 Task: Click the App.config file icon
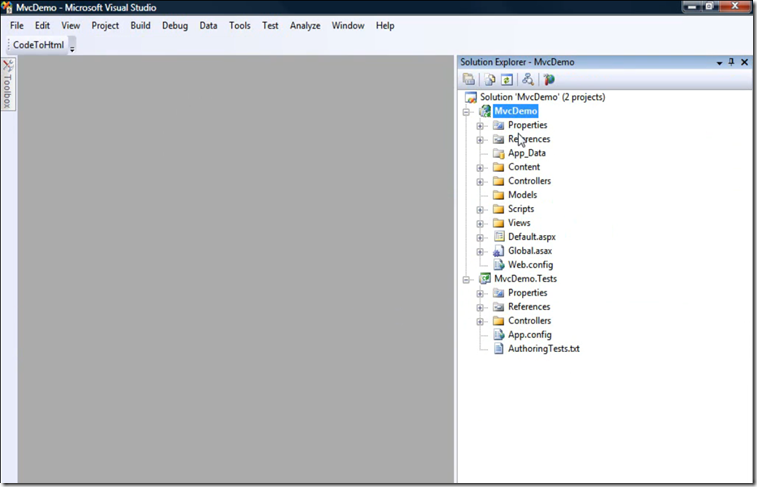pos(499,335)
